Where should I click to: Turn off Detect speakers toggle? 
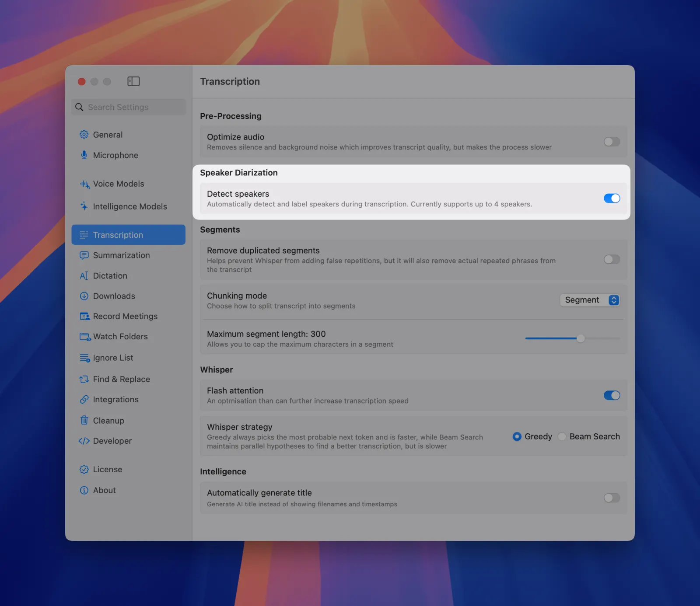pyautogui.click(x=612, y=199)
